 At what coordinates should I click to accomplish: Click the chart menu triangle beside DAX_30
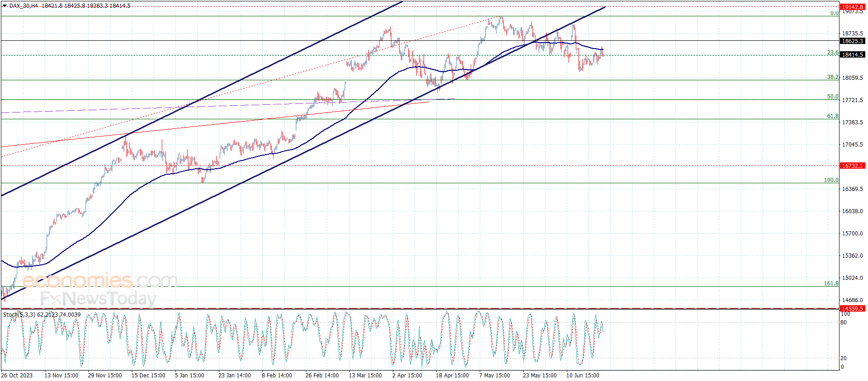(5, 6)
